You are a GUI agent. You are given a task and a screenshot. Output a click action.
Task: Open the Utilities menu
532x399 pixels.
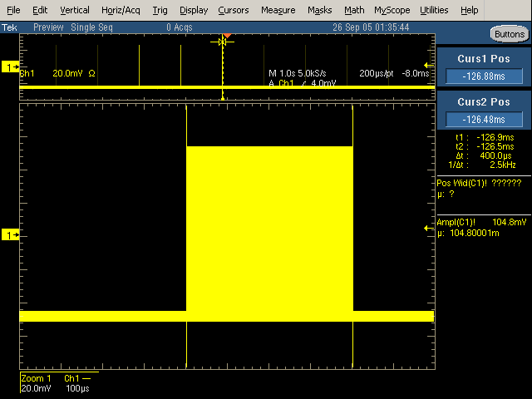(434, 10)
